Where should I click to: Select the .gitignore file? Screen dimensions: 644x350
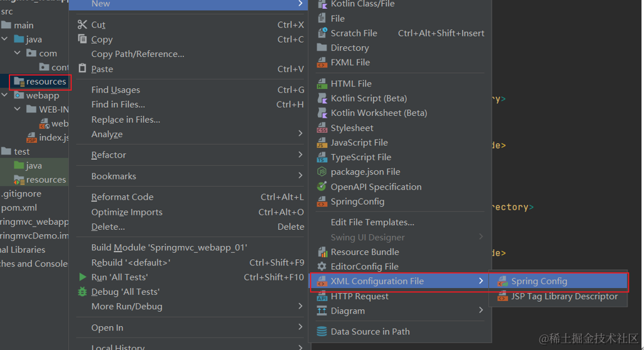click(21, 193)
